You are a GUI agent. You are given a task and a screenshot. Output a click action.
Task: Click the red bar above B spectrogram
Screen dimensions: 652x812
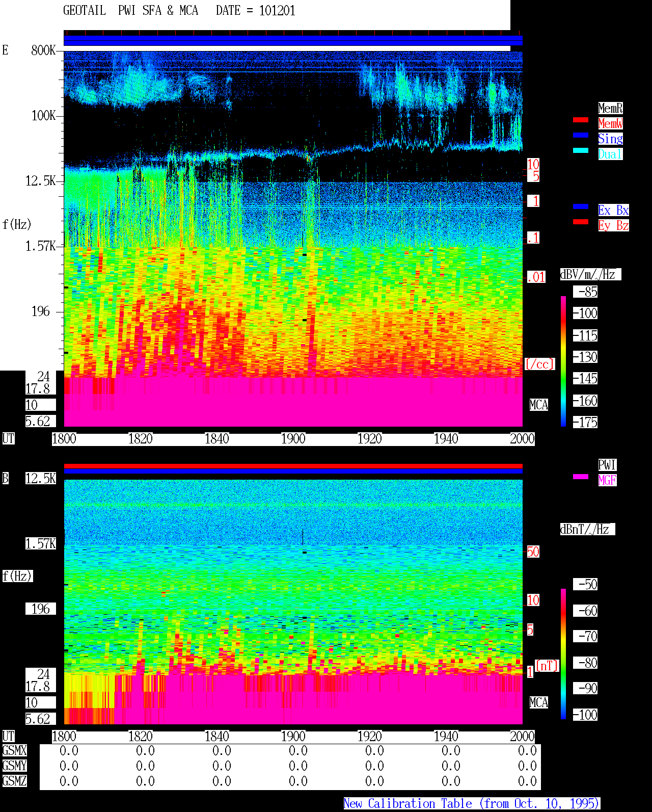[293, 466]
